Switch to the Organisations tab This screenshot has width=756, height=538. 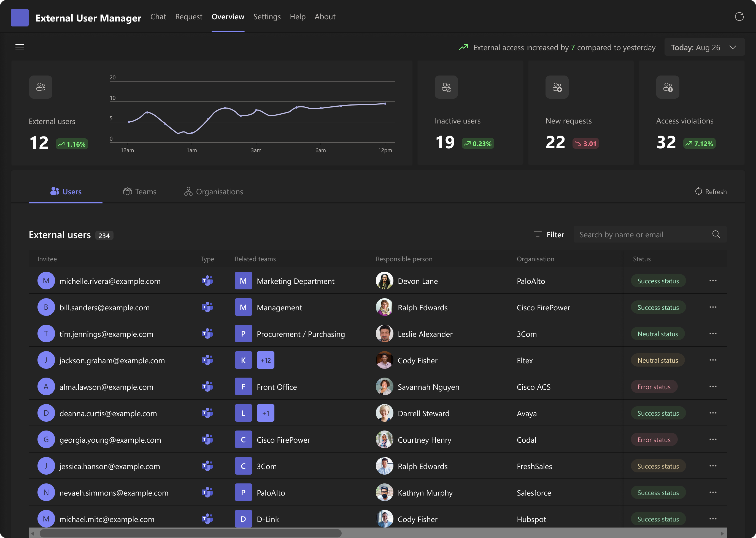pyautogui.click(x=214, y=192)
